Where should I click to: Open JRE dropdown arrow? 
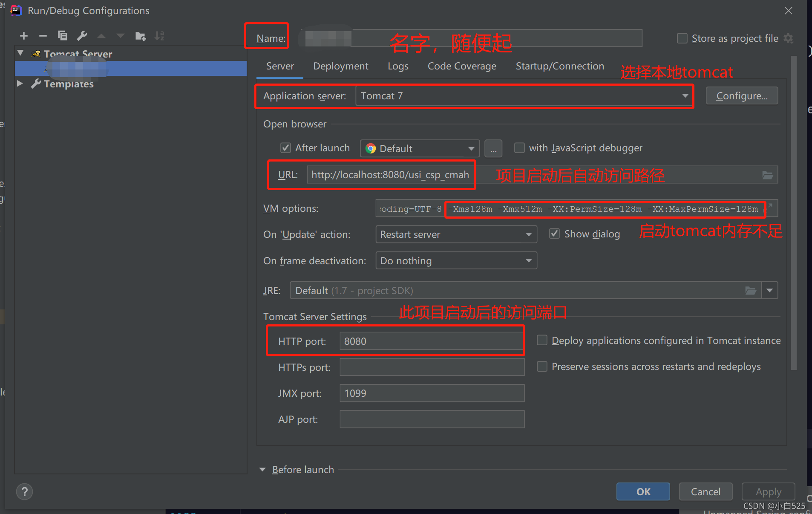click(x=769, y=291)
